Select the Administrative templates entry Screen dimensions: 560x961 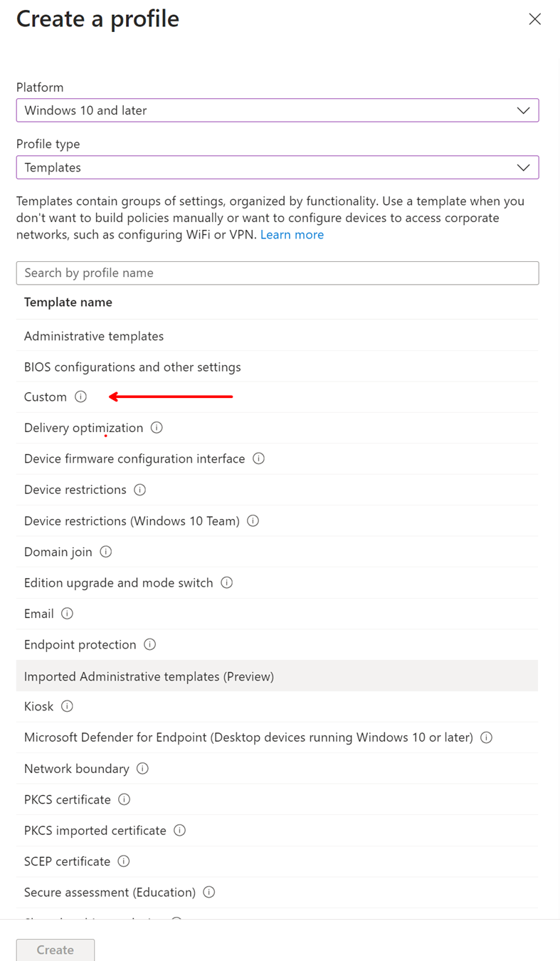(94, 336)
